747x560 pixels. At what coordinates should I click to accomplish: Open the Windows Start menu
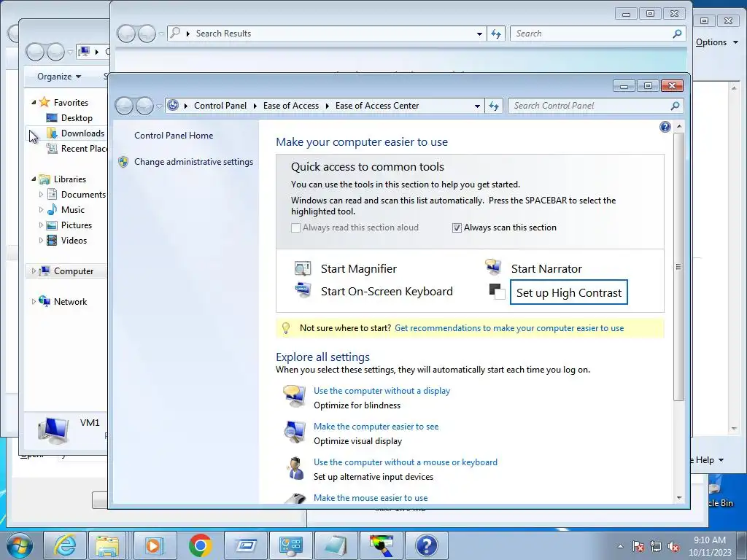(x=20, y=545)
